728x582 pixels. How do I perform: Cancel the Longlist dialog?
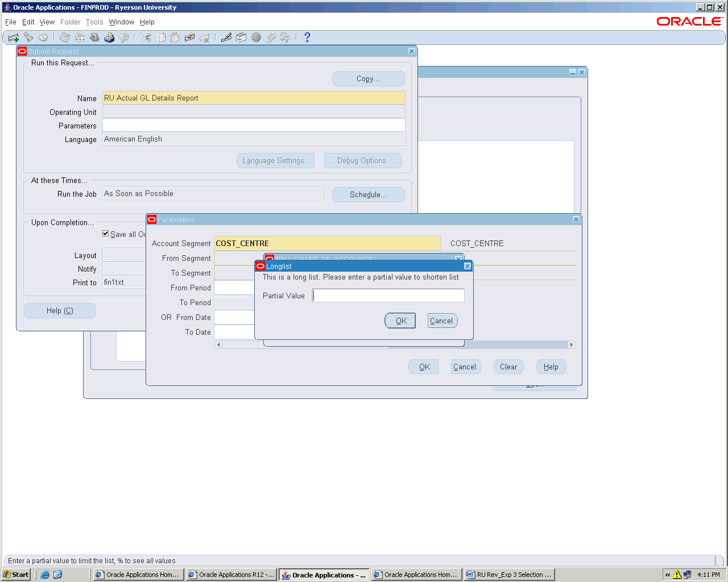pyautogui.click(x=442, y=321)
